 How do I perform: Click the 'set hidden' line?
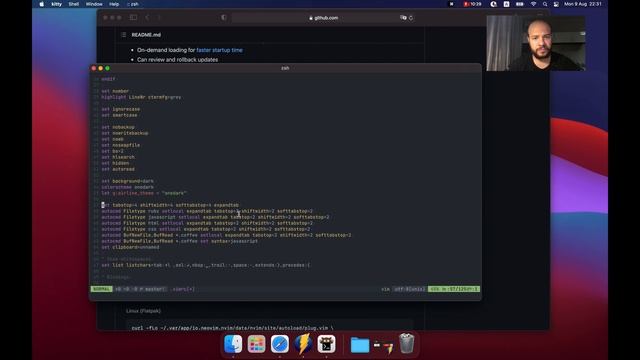[115, 163]
